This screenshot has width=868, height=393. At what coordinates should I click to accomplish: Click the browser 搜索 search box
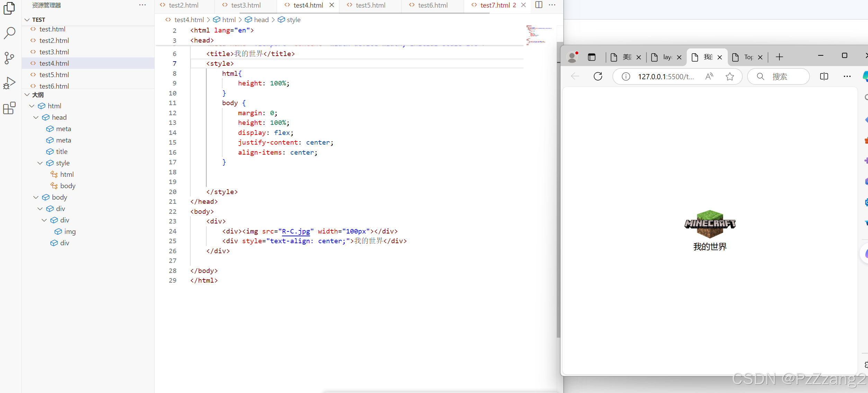coord(779,76)
